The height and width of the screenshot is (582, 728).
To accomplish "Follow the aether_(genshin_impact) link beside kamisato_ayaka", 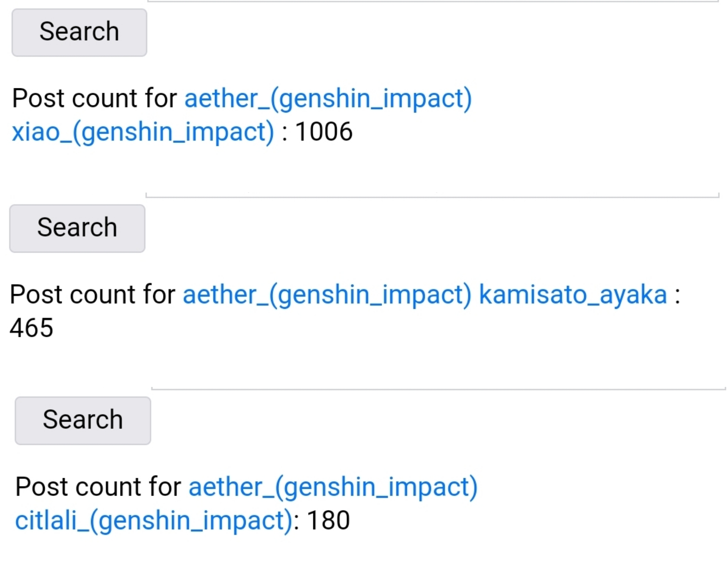I will pyautogui.click(x=327, y=295).
